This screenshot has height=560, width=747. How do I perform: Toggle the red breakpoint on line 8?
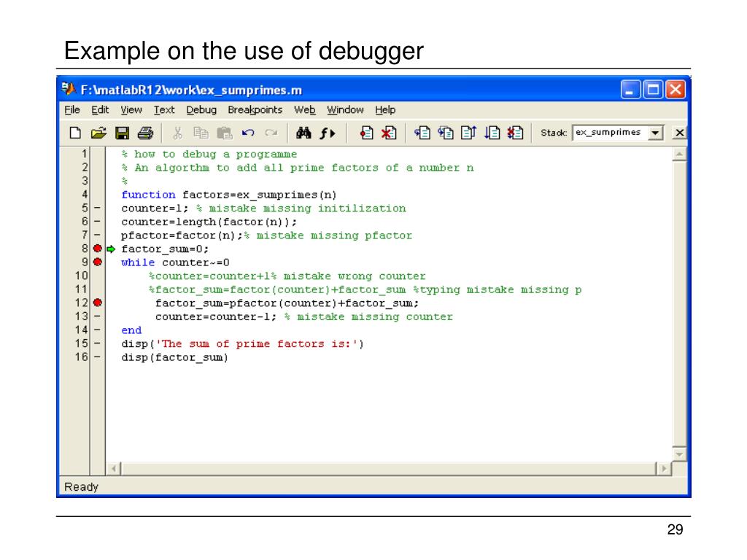click(x=98, y=249)
